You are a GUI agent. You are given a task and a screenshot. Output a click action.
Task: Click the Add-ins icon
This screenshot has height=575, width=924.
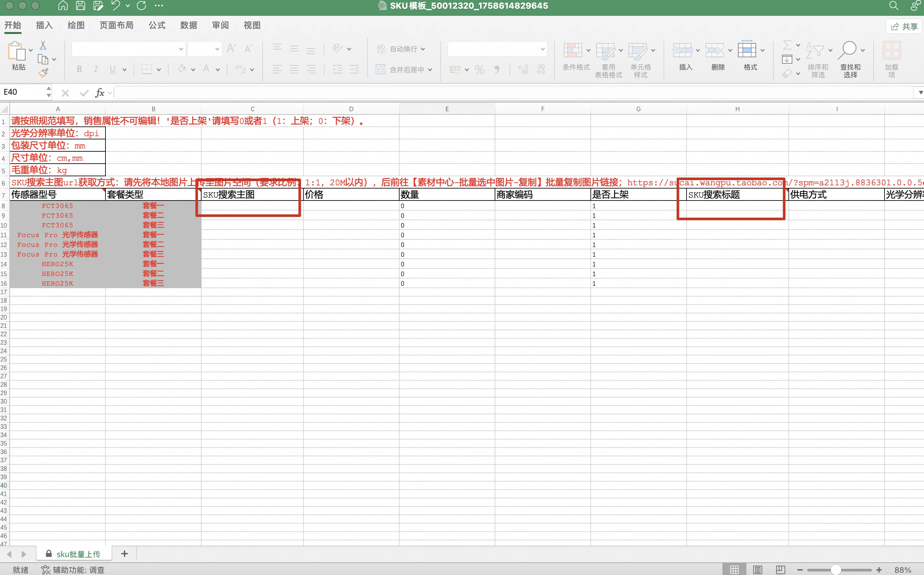click(x=892, y=50)
